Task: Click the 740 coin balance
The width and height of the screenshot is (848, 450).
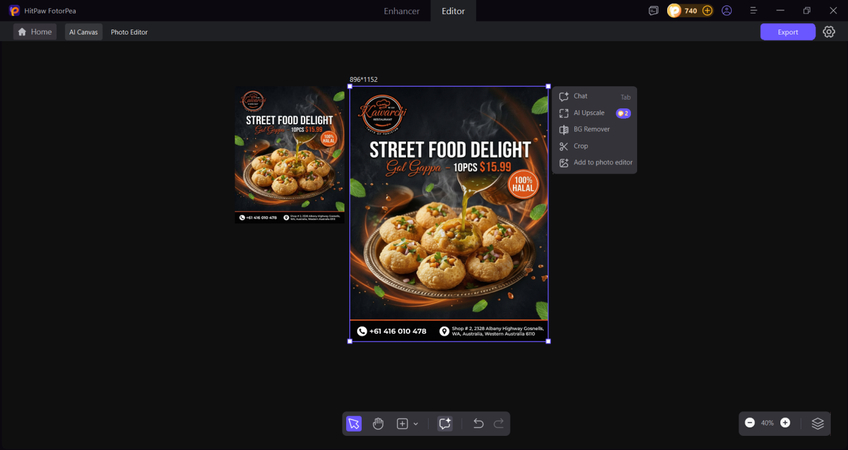Action: tap(691, 10)
